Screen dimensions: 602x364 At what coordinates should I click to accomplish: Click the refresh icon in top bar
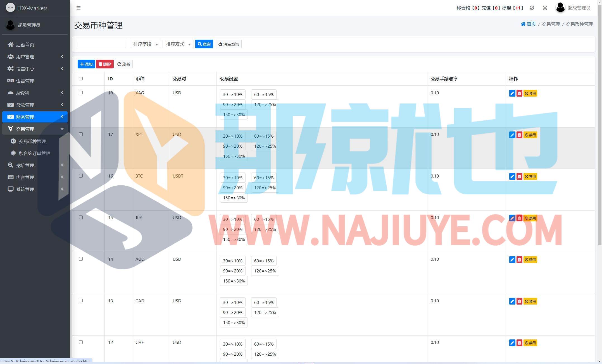[x=532, y=8]
